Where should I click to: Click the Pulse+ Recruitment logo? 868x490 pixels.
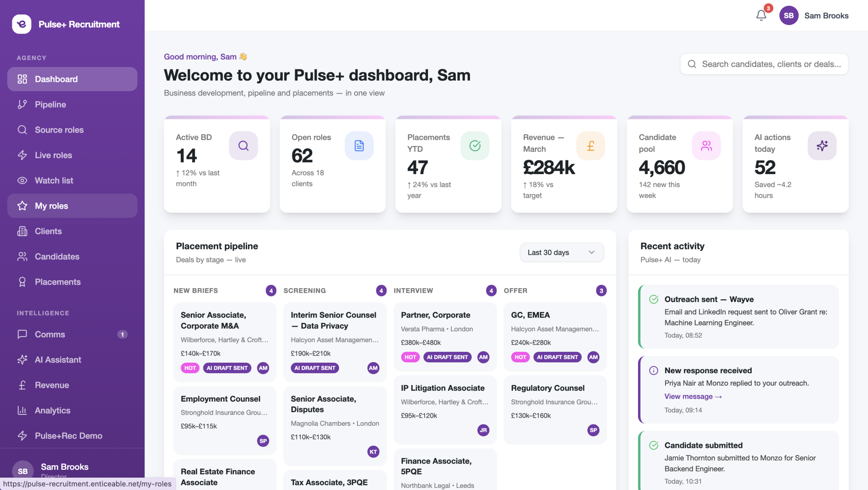[x=22, y=24]
